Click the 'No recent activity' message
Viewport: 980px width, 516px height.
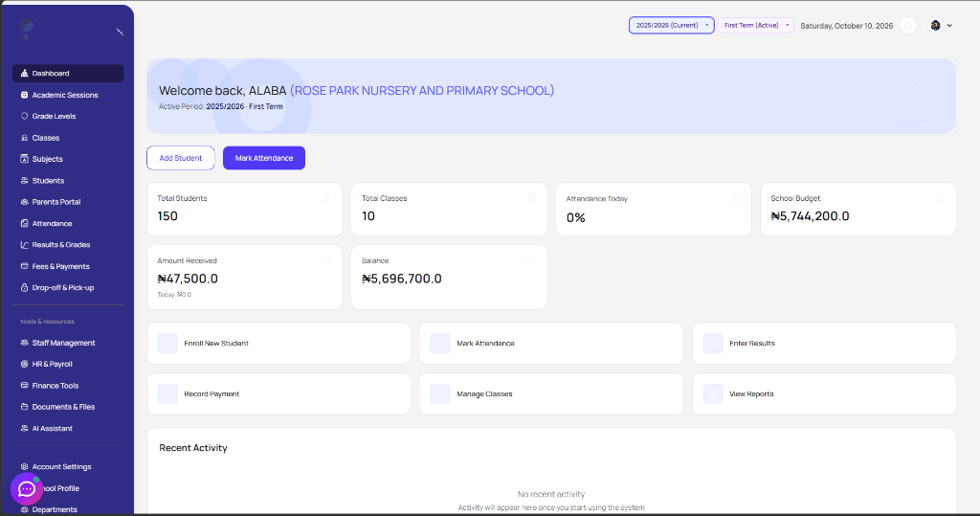[x=551, y=494]
